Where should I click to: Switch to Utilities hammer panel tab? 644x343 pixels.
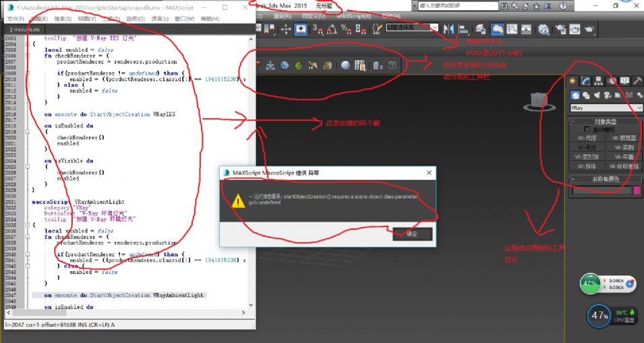coord(637,82)
